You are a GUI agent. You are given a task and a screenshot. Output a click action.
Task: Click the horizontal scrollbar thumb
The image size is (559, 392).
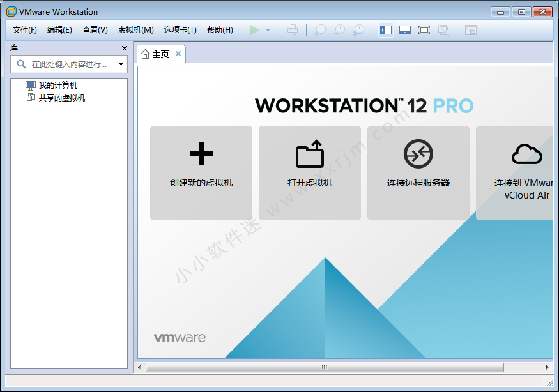[325, 367]
